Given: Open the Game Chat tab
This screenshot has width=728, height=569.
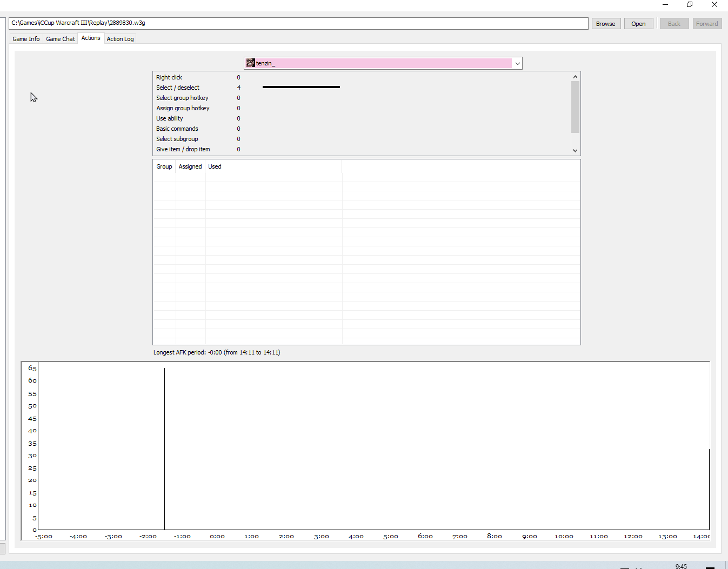Looking at the screenshot, I should point(61,39).
